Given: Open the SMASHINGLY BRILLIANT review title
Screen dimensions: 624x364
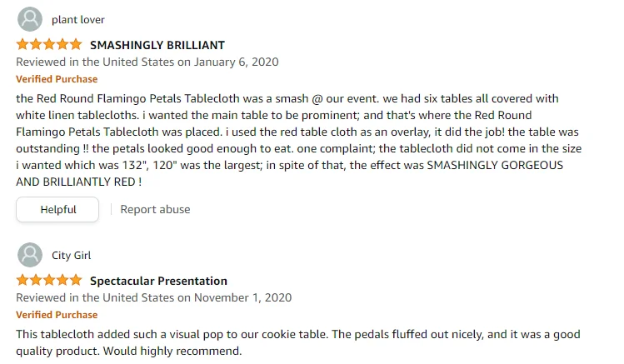Looking at the screenshot, I should point(157,45).
